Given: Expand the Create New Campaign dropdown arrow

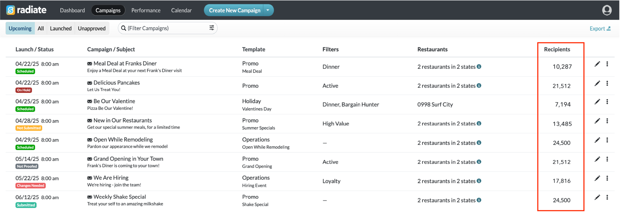Looking at the screenshot, I should coord(268,10).
